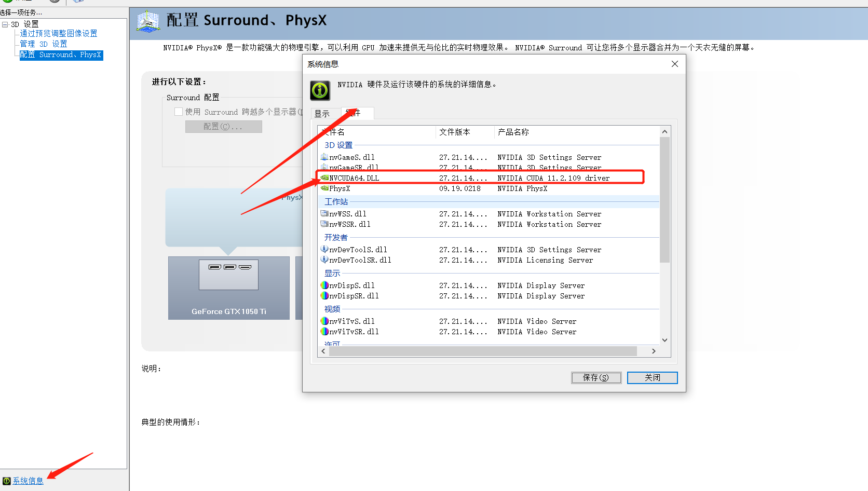Switch to the 显示 tab
Image resolution: width=868 pixels, height=491 pixels.
(x=322, y=114)
